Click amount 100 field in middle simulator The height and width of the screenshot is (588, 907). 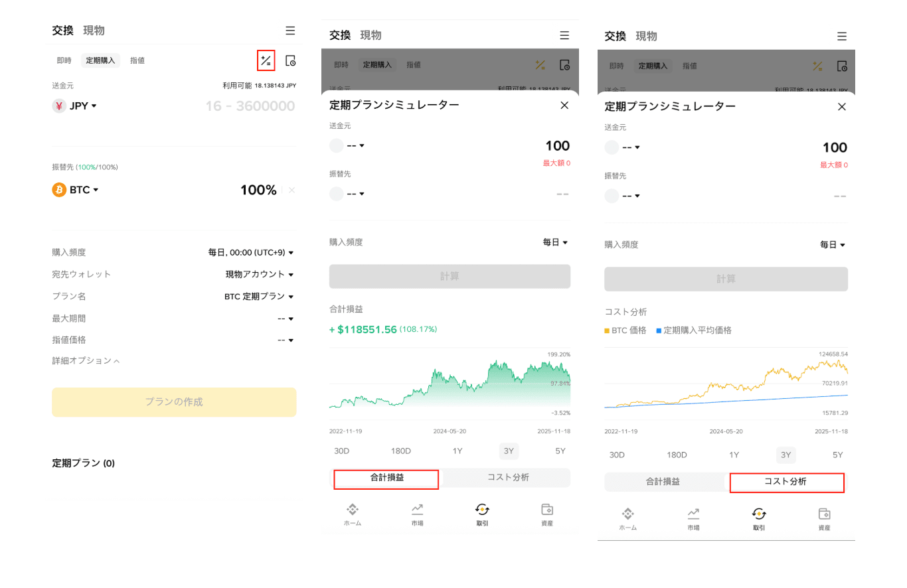click(x=557, y=146)
